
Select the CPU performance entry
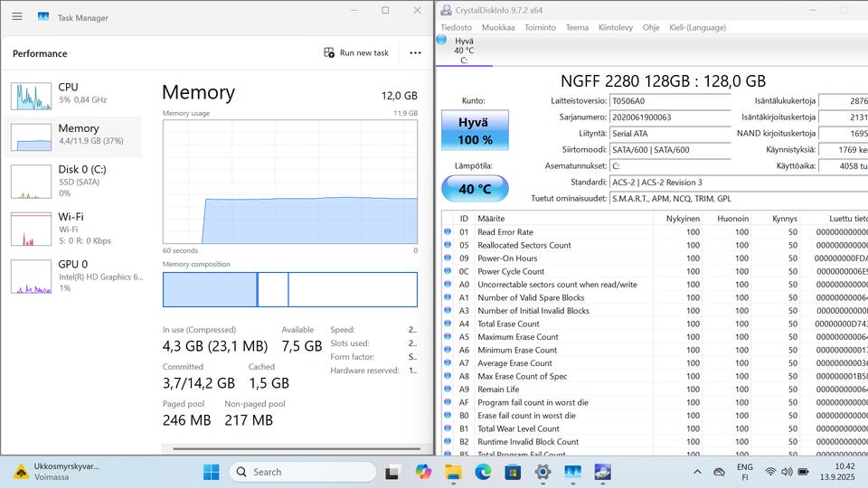click(73, 95)
